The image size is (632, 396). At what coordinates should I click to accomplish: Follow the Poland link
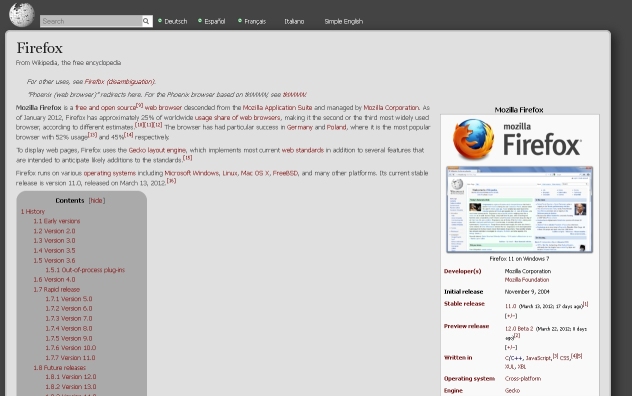pyautogui.click(x=336, y=127)
